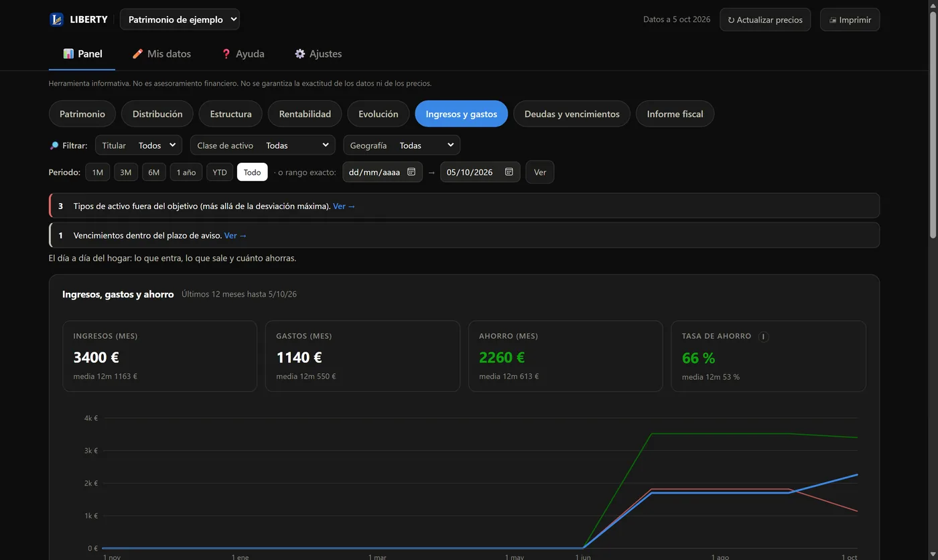Click the filter magnifier icon

tap(54, 145)
